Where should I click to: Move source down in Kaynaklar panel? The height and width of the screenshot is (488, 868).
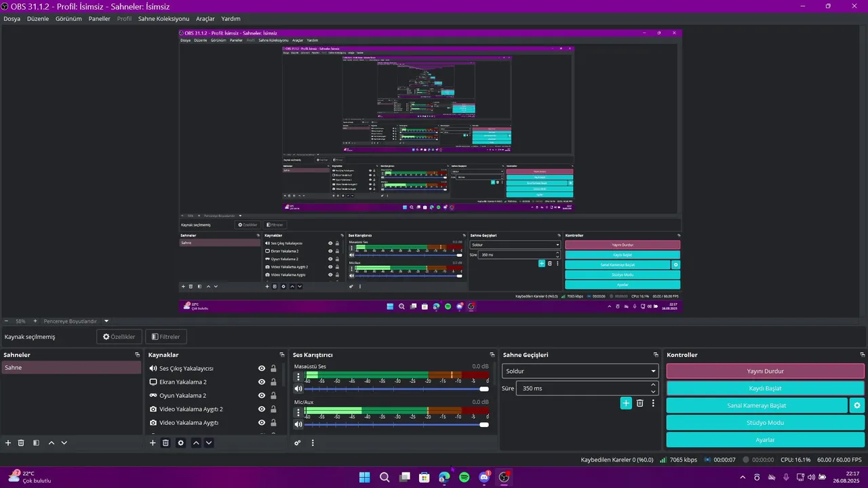click(x=209, y=443)
